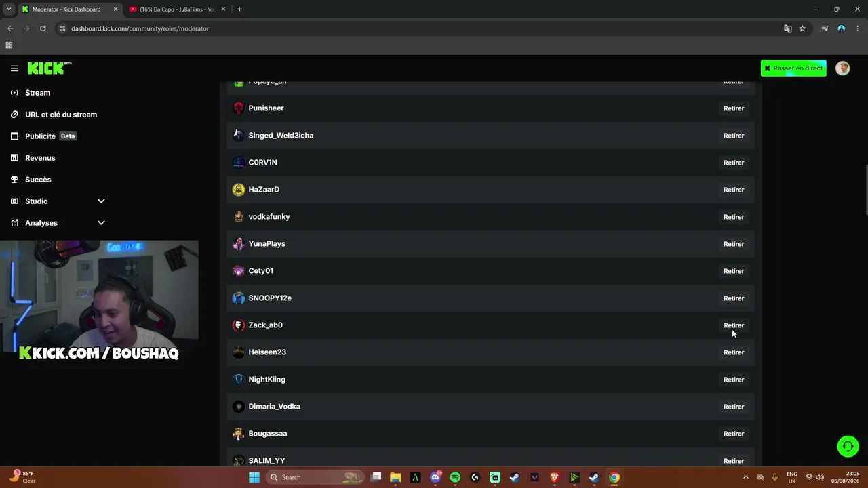The width and height of the screenshot is (868, 488).
Task: Click the YunaPlays moderator avatar
Action: pos(239,244)
